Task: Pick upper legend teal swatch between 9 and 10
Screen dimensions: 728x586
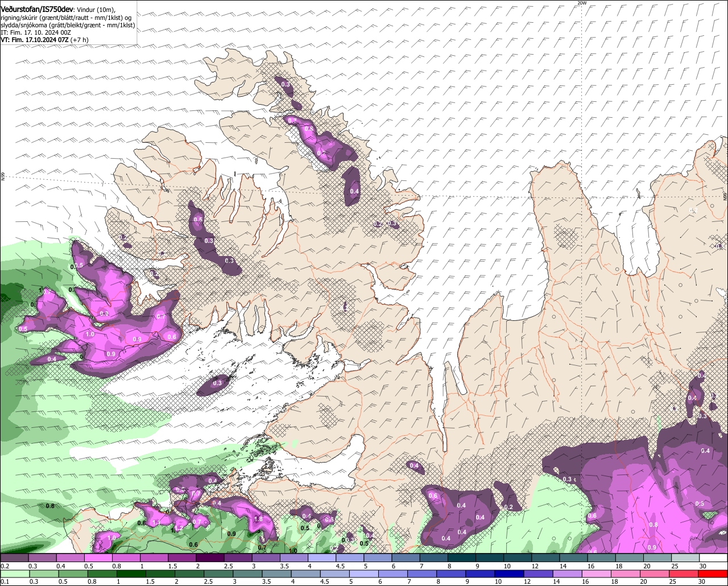Action: (490, 558)
